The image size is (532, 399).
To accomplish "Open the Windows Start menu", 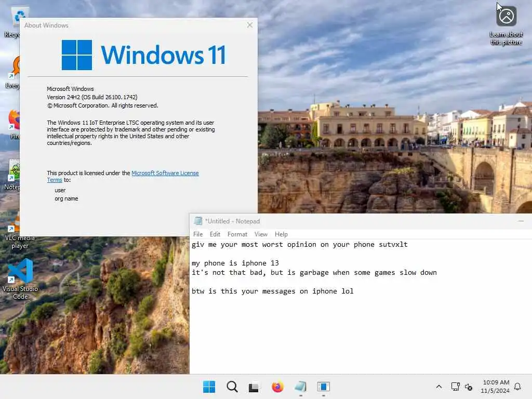I will click(x=209, y=387).
